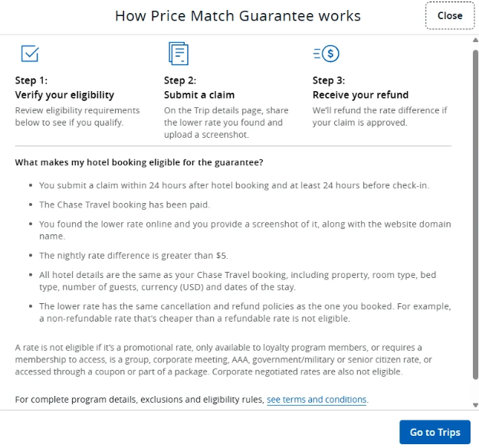Click the dialog title How Price Match Guarantee works
Screen dimensions: 479x448
[x=238, y=16]
